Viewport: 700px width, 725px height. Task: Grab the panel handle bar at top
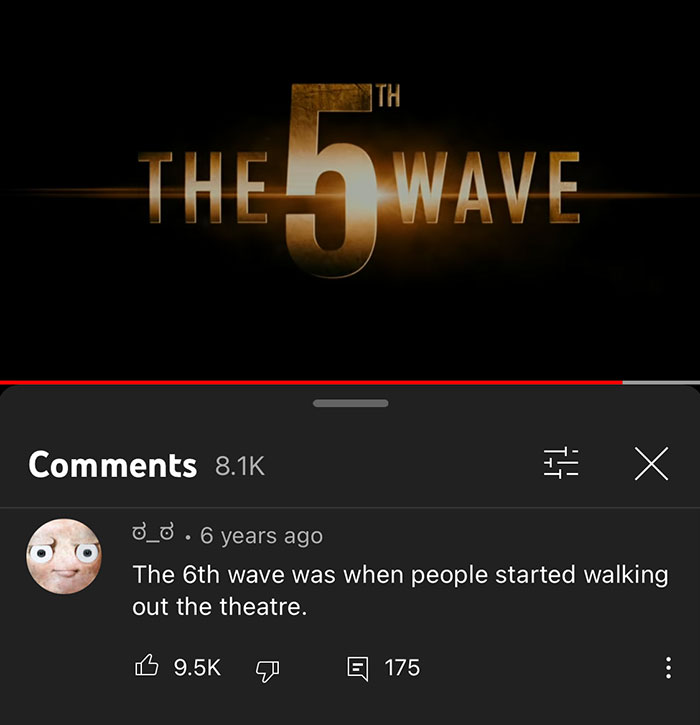(350, 403)
